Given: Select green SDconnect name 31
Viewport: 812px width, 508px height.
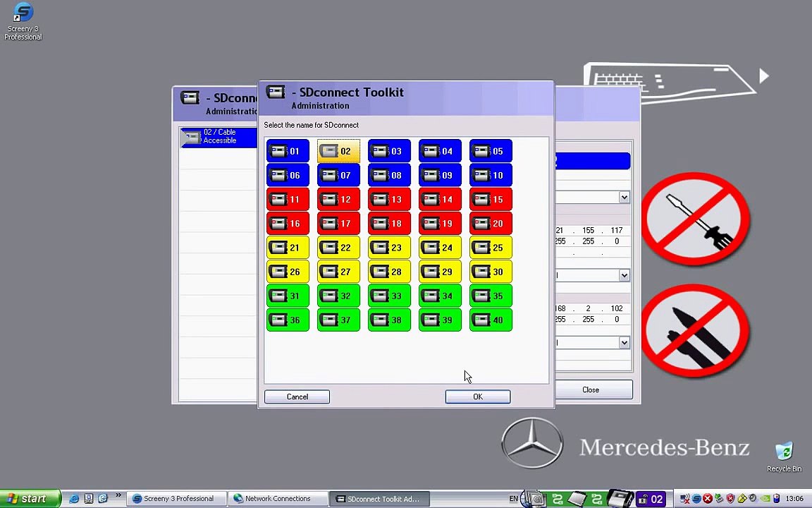Looking at the screenshot, I should [x=288, y=296].
